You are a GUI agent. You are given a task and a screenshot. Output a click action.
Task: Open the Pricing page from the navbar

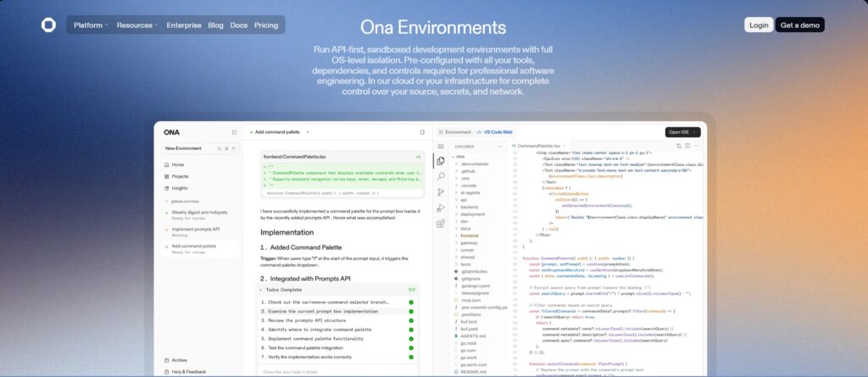pos(265,25)
